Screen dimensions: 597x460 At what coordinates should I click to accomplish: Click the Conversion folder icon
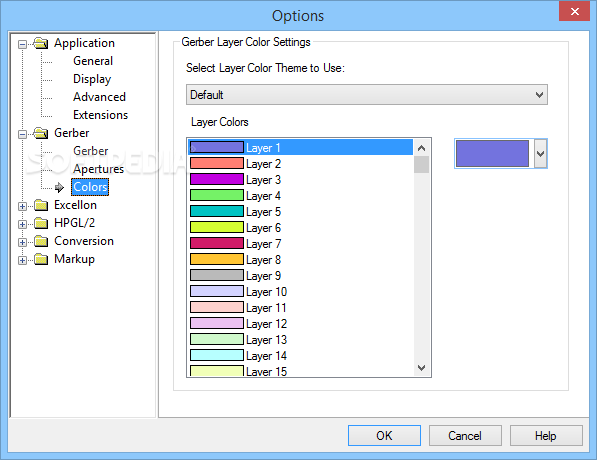(41, 241)
